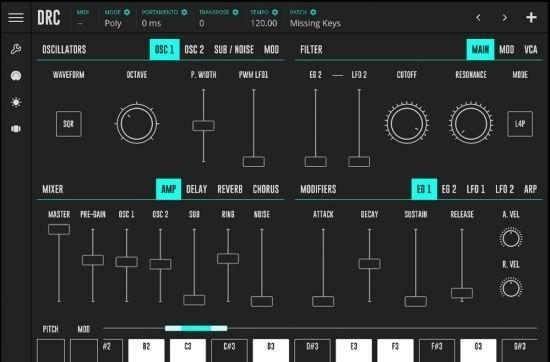
Task: Click the brain icon in sidebar
Action: click(x=16, y=76)
